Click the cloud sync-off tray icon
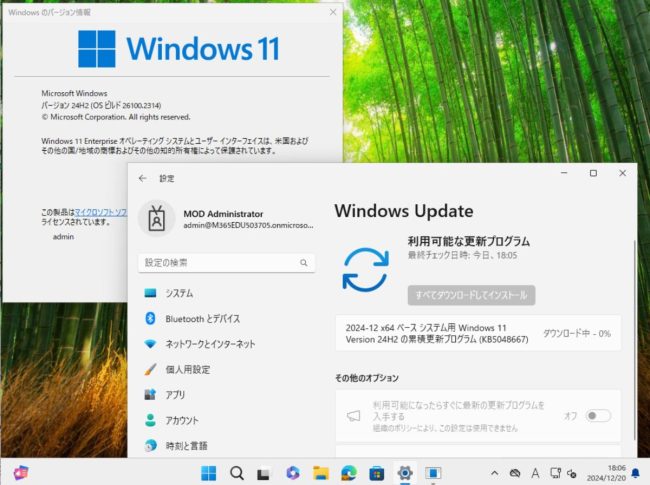 point(514,473)
